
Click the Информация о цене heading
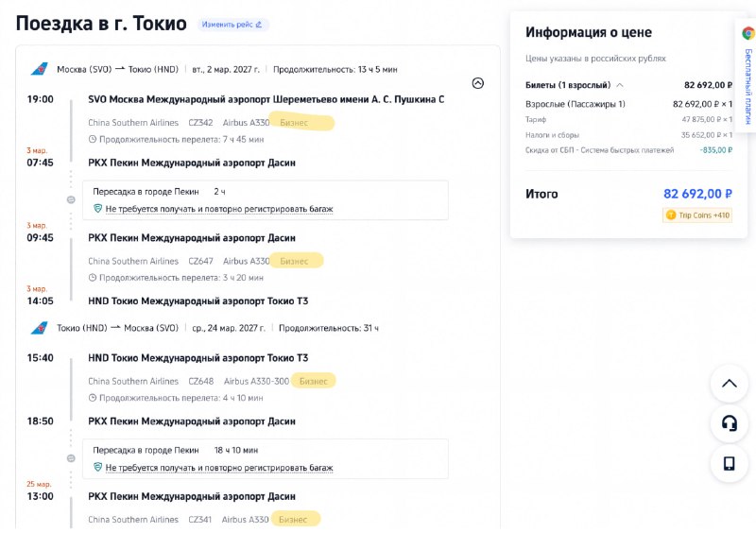(x=589, y=32)
